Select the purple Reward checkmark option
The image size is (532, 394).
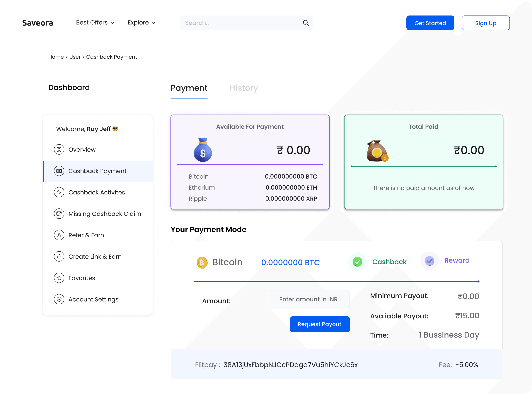(429, 261)
